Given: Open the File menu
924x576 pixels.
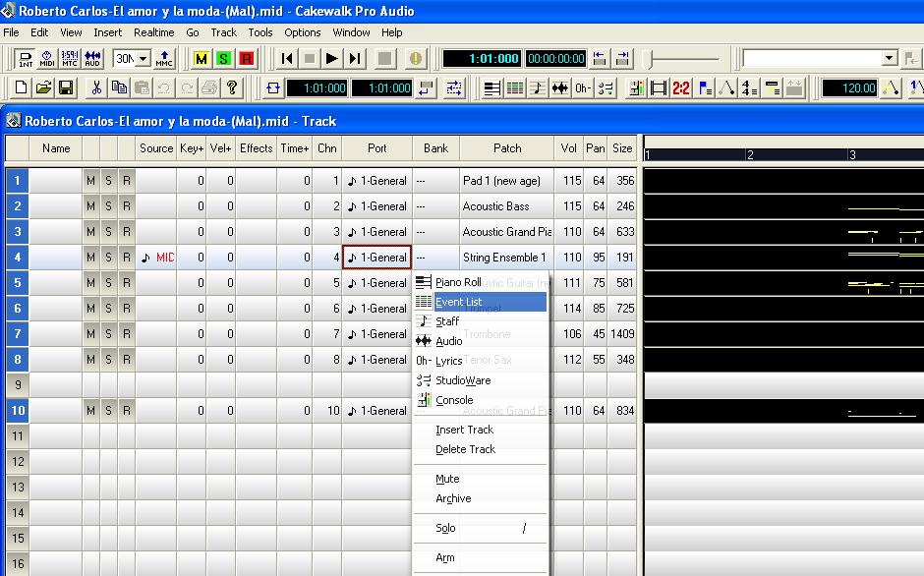Looking at the screenshot, I should point(11,32).
